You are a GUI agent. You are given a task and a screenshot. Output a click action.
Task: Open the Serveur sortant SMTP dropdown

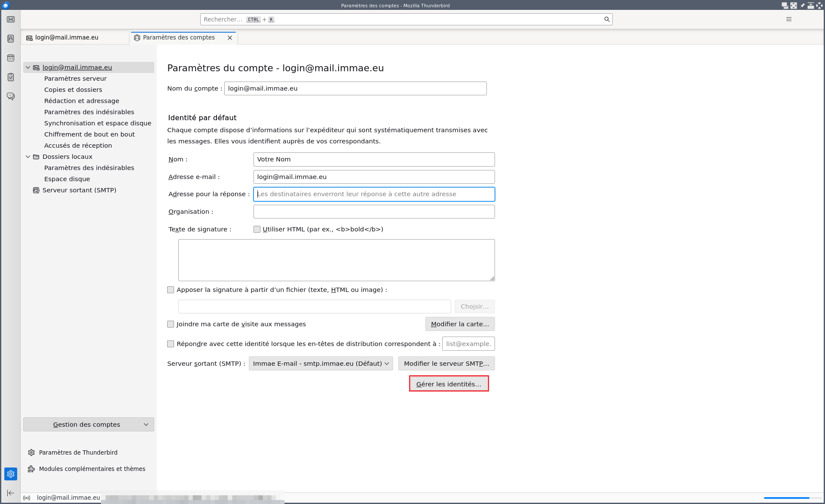pyautogui.click(x=321, y=364)
